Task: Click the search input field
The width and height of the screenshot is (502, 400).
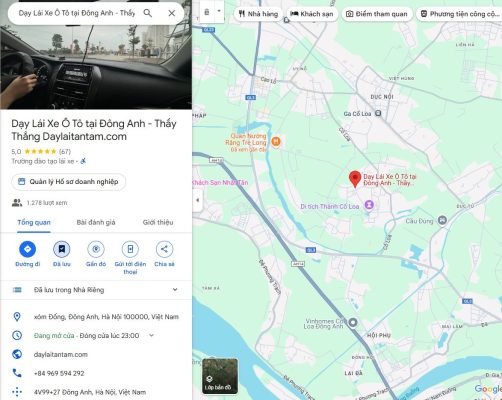Action: [x=77, y=13]
